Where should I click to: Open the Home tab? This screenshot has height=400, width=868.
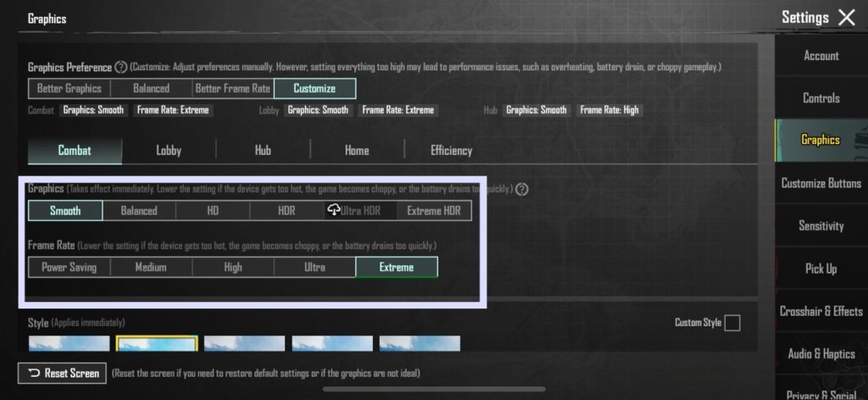click(357, 151)
